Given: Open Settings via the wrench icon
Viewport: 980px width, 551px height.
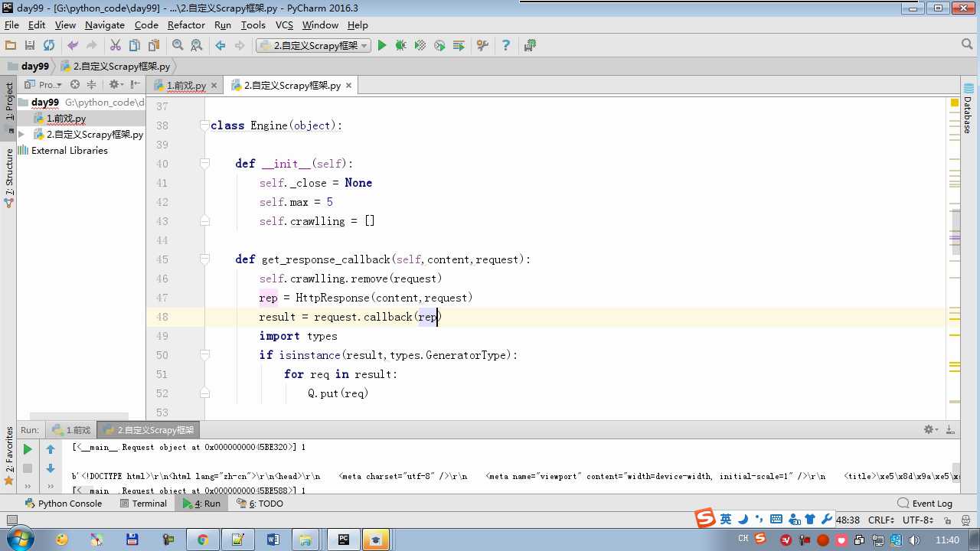Looking at the screenshot, I should click(482, 46).
